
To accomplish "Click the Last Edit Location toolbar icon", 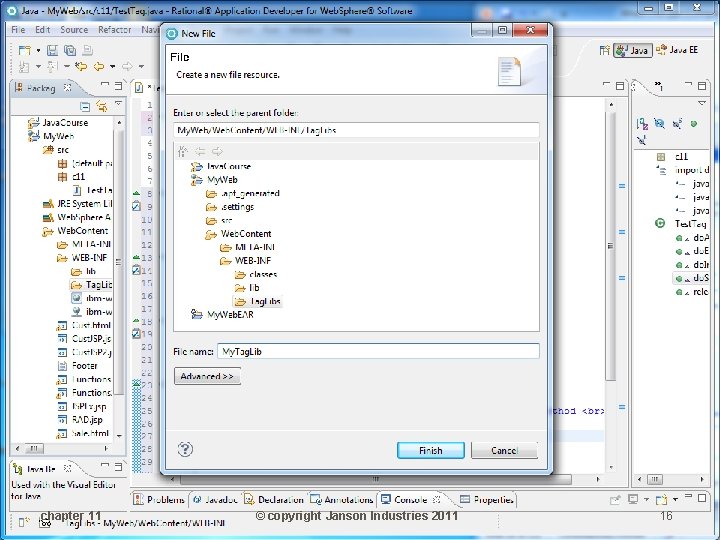I will point(81,67).
